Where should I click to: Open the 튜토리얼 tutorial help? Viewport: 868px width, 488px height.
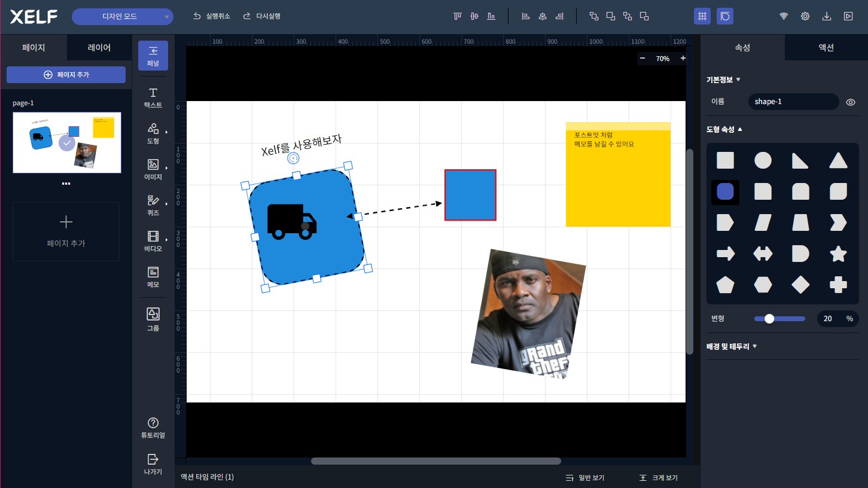pos(153,428)
